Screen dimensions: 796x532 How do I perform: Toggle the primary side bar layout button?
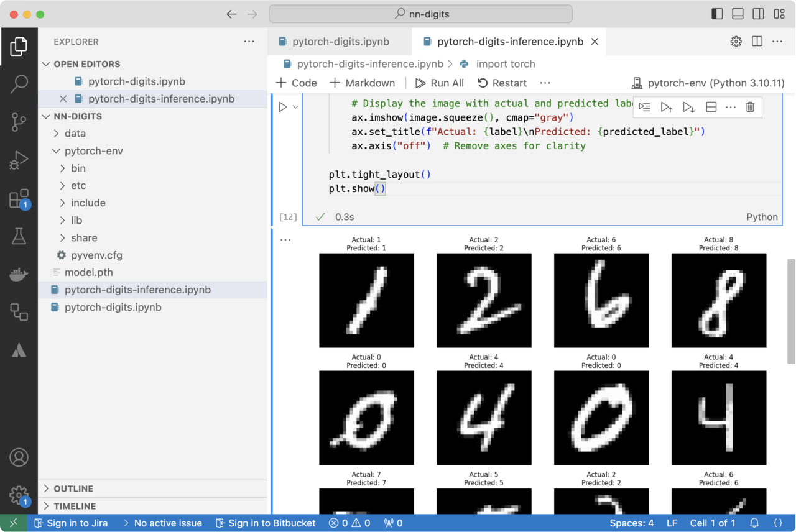tap(717, 14)
